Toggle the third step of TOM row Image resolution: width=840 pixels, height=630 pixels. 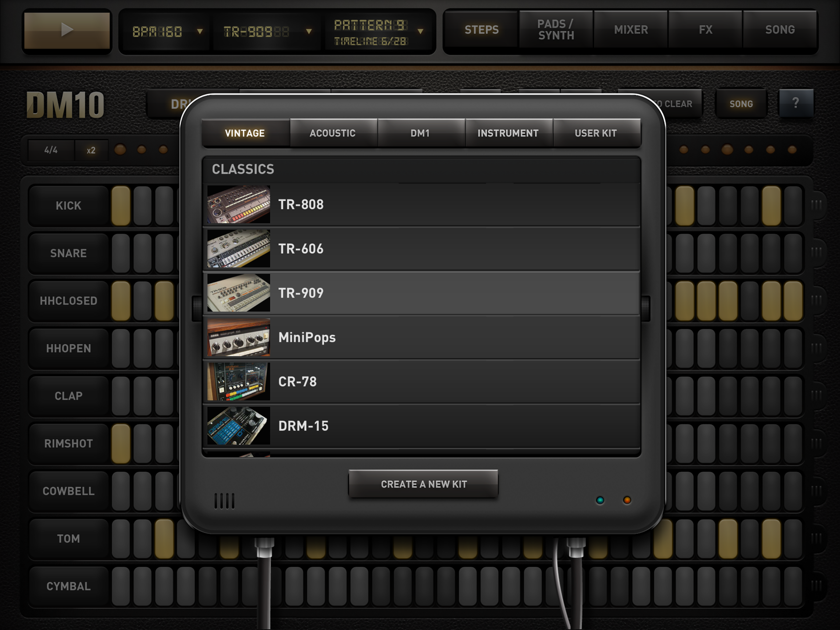(164, 539)
